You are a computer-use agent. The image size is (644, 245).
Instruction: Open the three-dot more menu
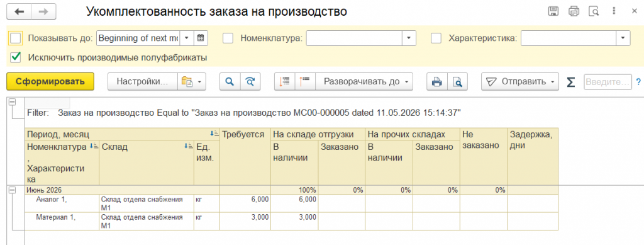[x=614, y=11]
